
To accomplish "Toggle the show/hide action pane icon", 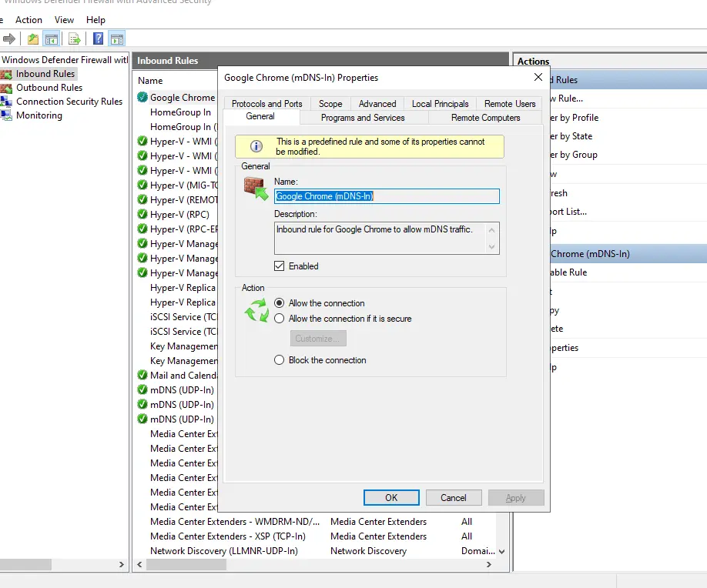I will coord(117,39).
